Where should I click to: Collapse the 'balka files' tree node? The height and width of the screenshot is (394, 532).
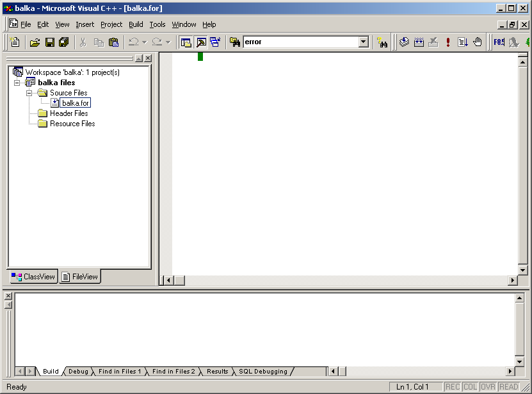tap(17, 83)
